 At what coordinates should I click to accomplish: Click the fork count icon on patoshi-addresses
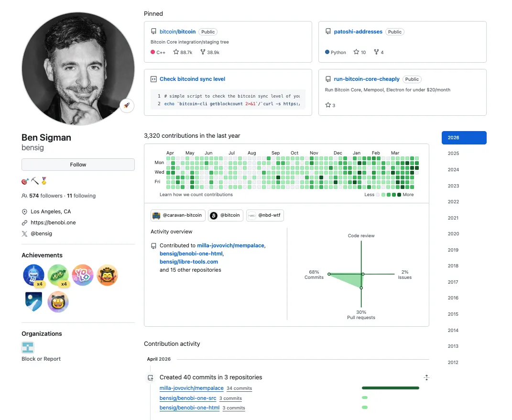[x=376, y=52]
